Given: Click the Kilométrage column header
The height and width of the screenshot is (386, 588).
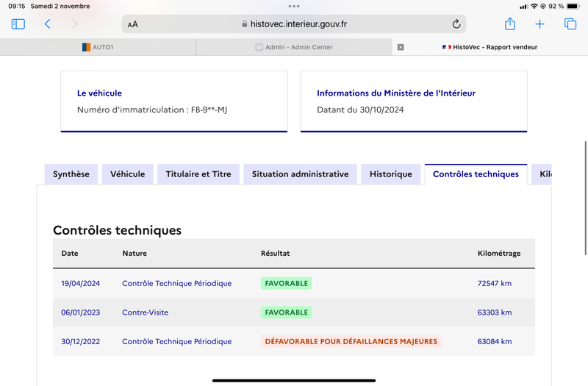Looking at the screenshot, I should pos(499,254).
